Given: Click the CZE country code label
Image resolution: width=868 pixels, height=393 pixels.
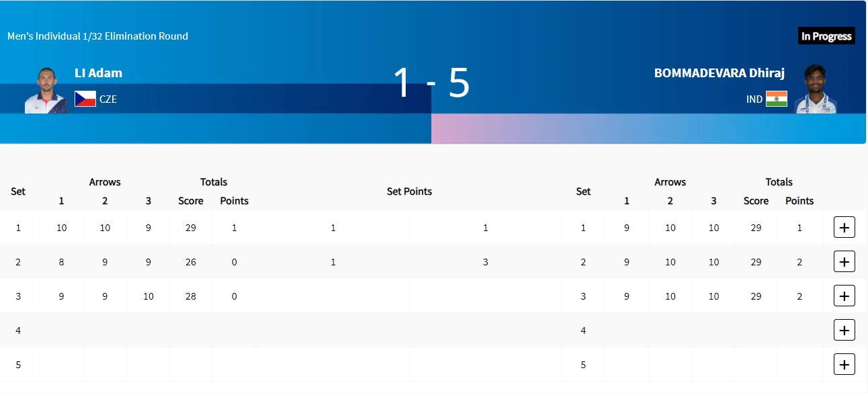Looking at the screenshot, I should 108,99.
